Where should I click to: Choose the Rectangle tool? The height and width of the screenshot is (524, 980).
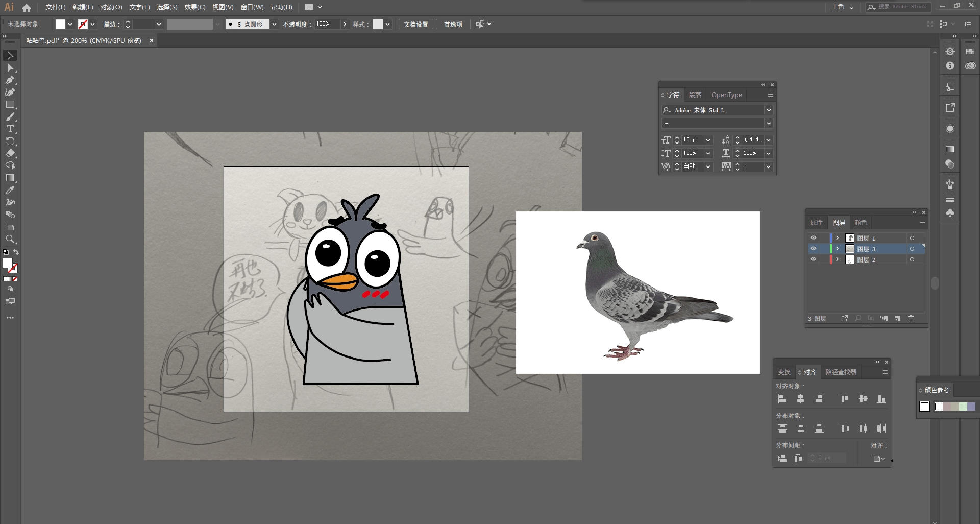click(10, 105)
